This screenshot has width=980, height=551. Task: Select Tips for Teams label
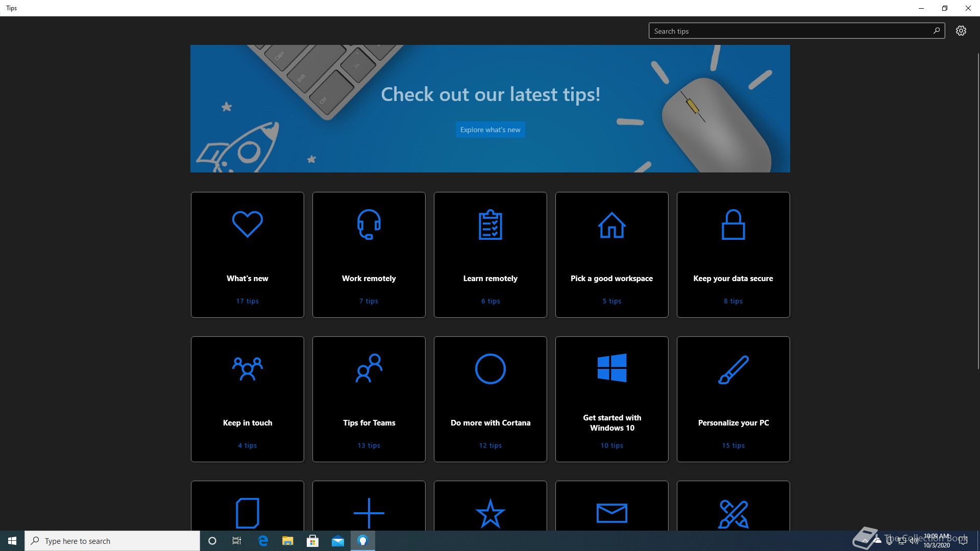pos(369,423)
